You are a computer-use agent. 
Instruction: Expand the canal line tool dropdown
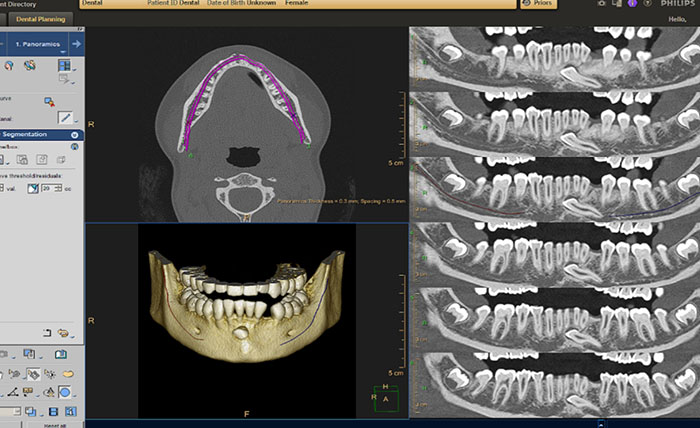(x=76, y=121)
